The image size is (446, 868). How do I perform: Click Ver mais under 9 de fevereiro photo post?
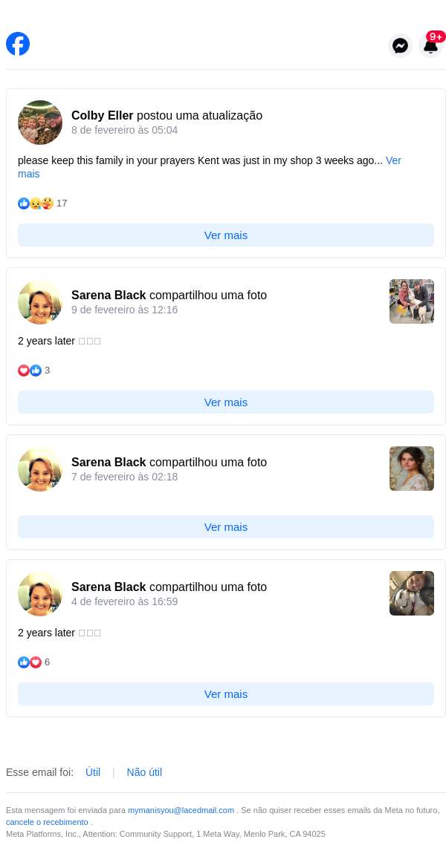tap(225, 402)
